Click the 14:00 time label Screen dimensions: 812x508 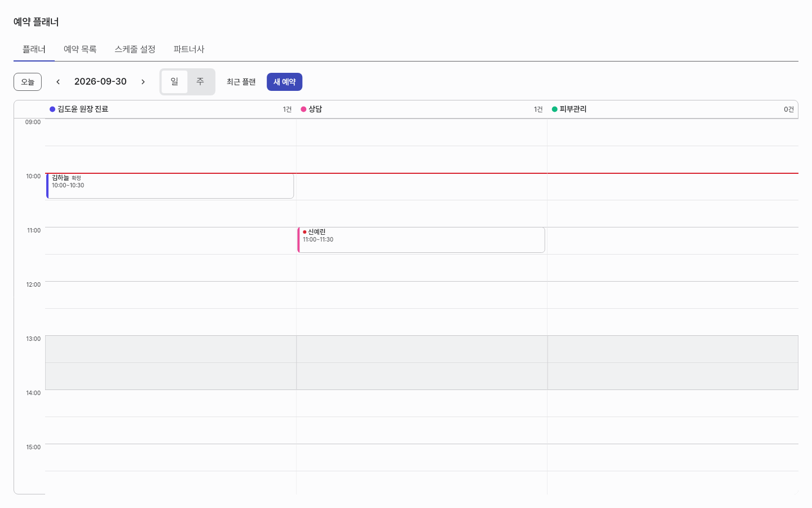[x=33, y=393]
